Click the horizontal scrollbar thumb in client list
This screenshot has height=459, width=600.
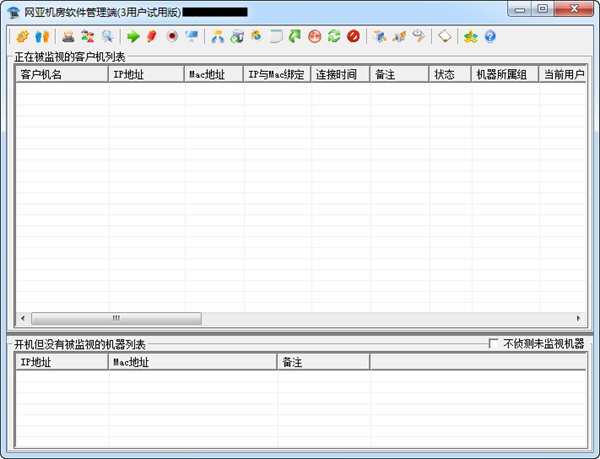(115, 318)
